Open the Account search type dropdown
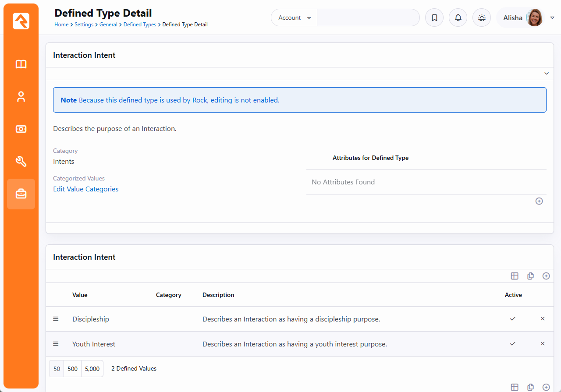 click(294, 18)
